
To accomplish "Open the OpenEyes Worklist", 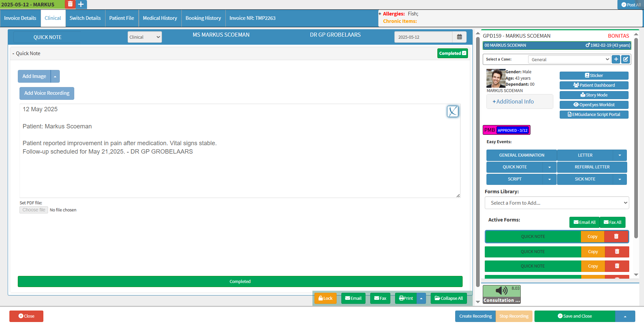I will tap(594, 105).
